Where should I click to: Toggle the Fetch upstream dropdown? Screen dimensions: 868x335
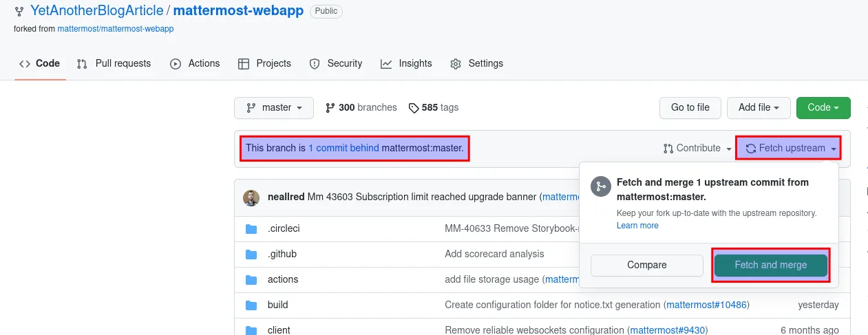pos(790,148)
